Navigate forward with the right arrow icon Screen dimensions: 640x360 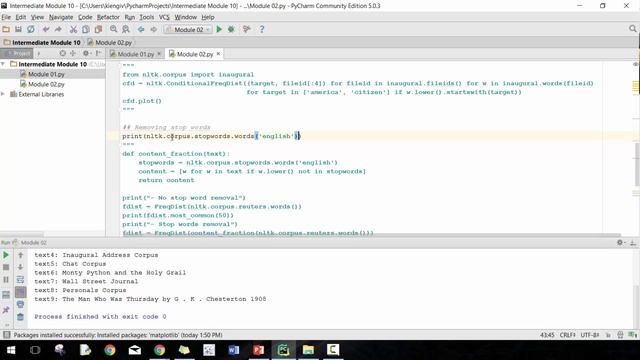tap(153, 29)
